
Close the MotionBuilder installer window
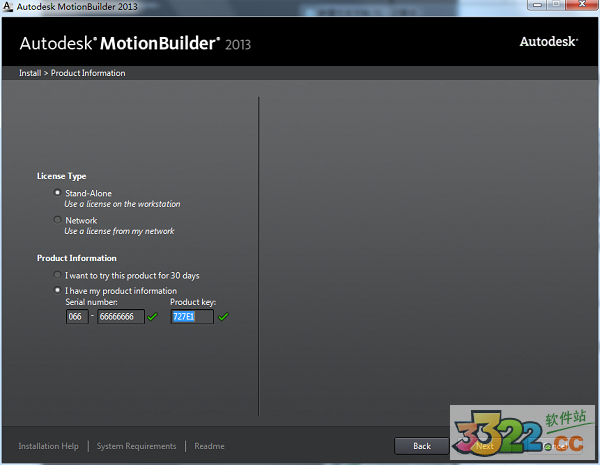582,5
